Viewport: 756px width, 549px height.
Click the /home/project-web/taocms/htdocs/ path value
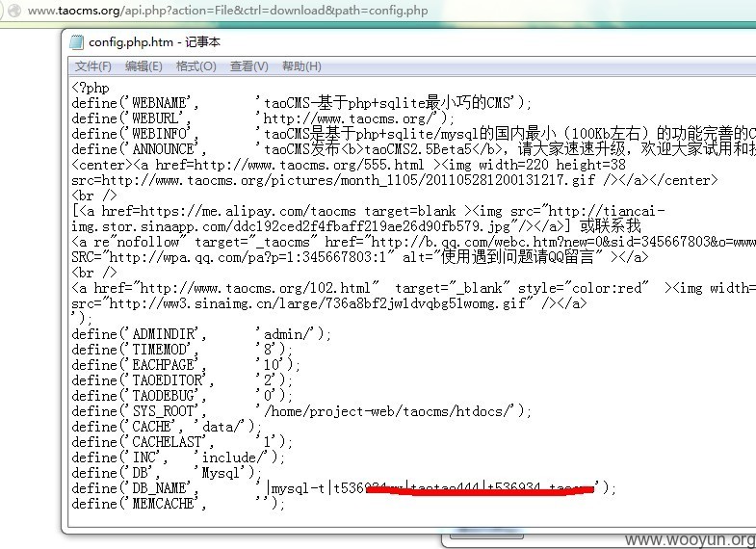[x=389, y=411]
